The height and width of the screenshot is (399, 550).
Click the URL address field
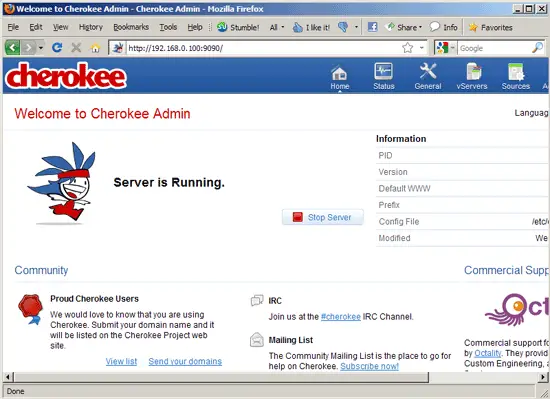[263, 48]
